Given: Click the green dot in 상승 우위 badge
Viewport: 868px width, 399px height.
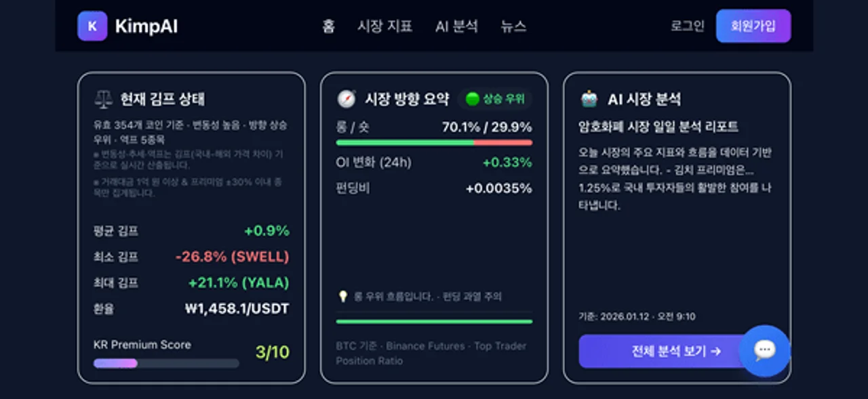Looking at the screenshot, I should 472,99.
